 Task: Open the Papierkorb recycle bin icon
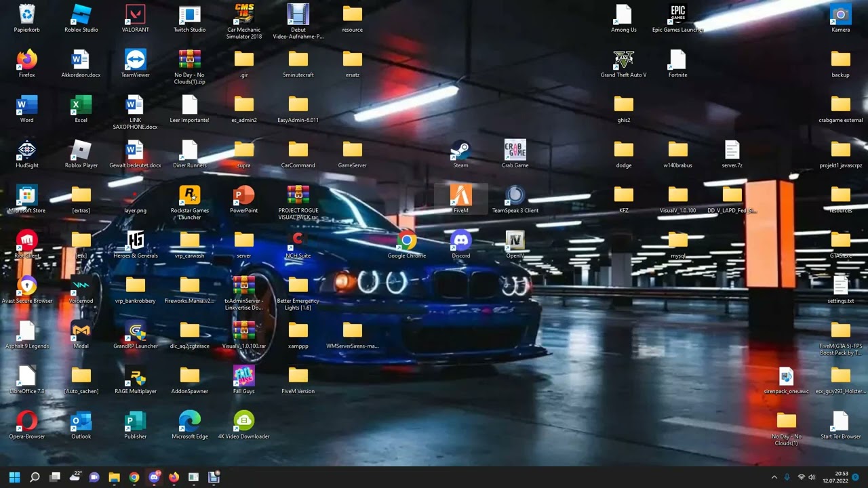coord(27,18)
